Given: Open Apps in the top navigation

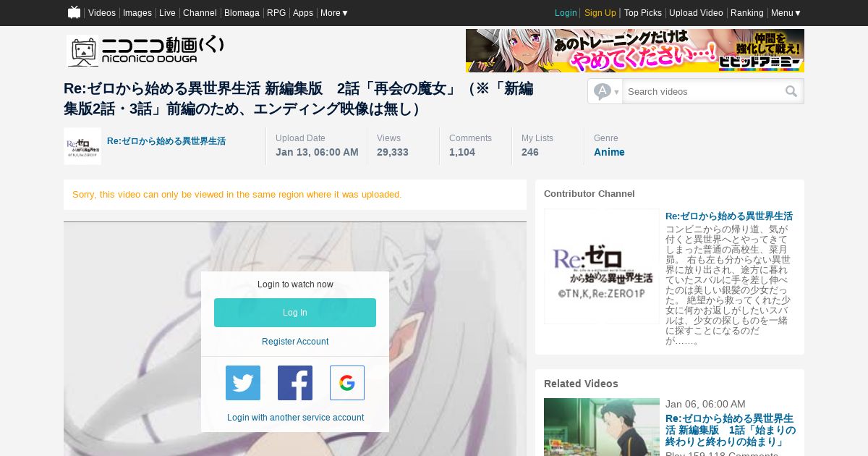Looking at the screenshot, I should (303, 13).
